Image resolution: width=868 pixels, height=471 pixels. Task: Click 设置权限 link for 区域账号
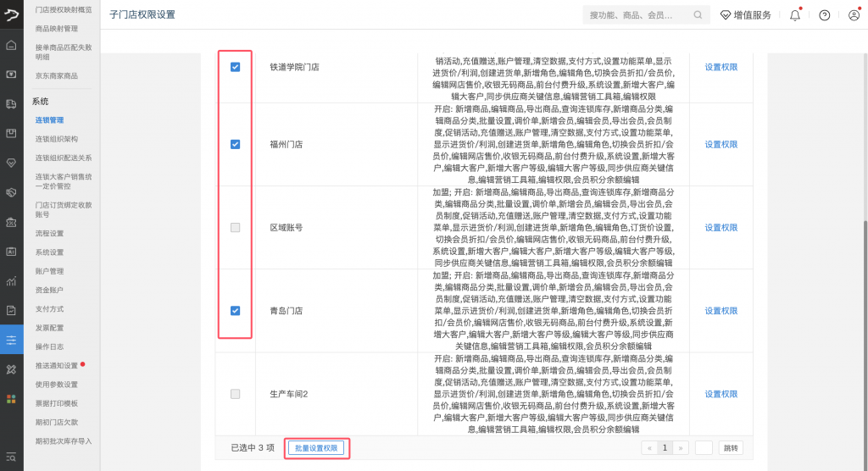coord(721,228)
